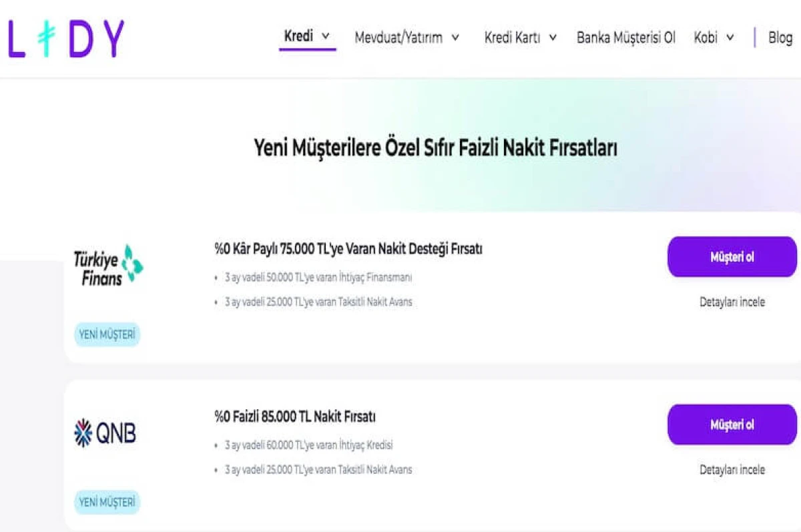Select the Mevduat/Yatırım menu label
Screen dimensions: 801x532
point(398,37)
